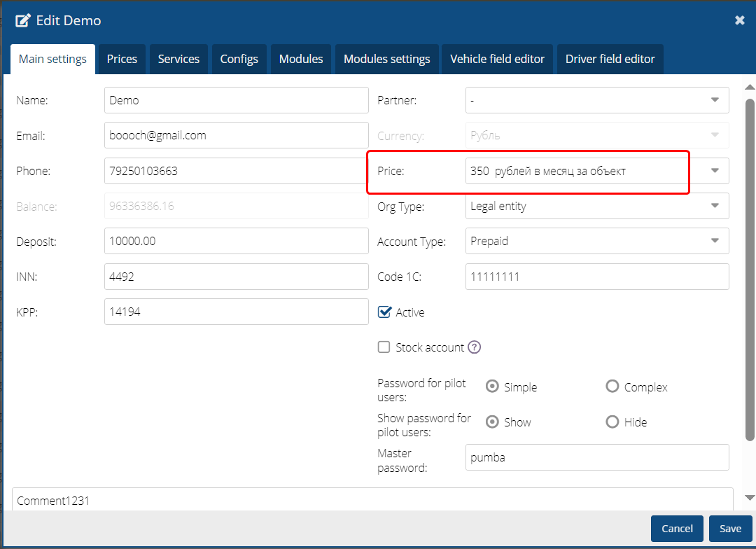This screenshot has height=549, width=756.
Task: Click the Cancel button
Action: click(x=677, y=529)
